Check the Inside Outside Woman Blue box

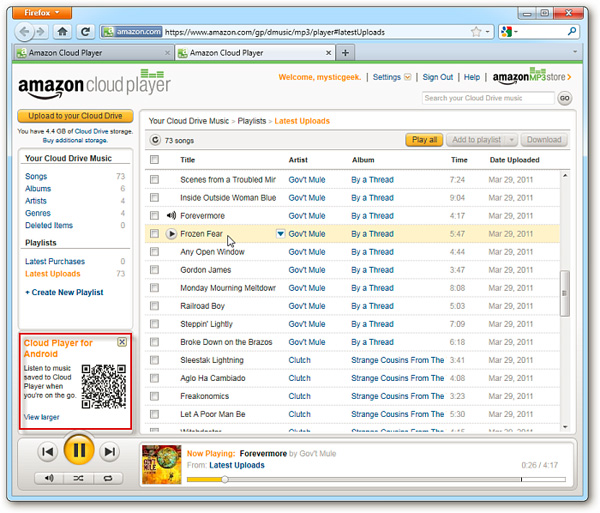(x=154, y=197)
